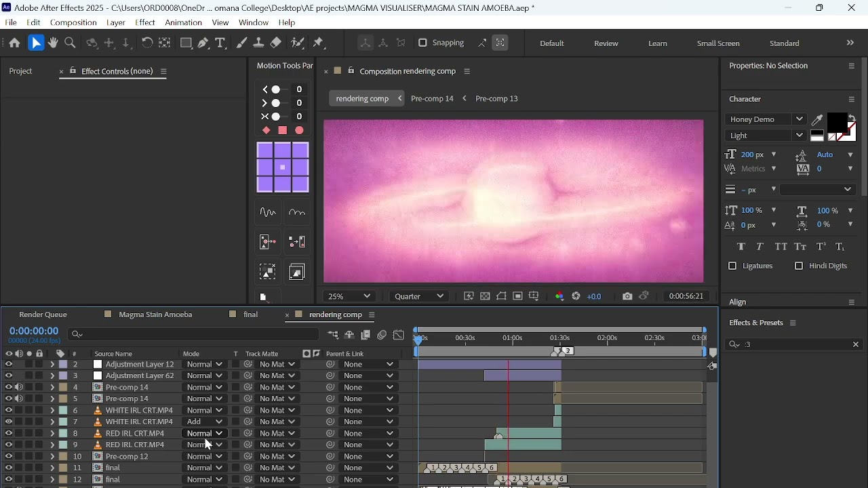Select the Puppet Pin tool
This screenshot has width=868, height=488.
tap(320, 43)
